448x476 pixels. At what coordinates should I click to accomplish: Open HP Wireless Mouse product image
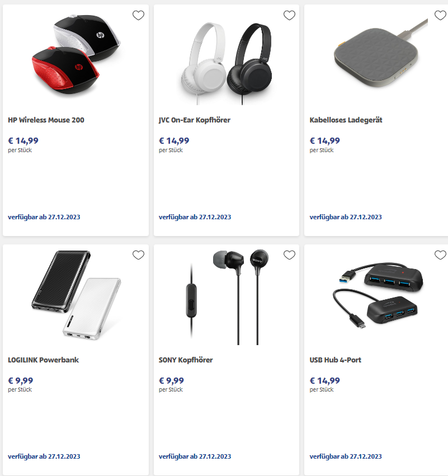click(76, 55)
